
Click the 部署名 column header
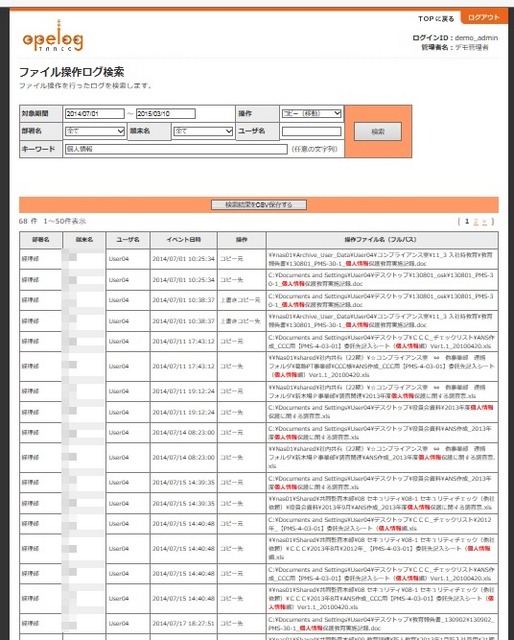(40, 240)
